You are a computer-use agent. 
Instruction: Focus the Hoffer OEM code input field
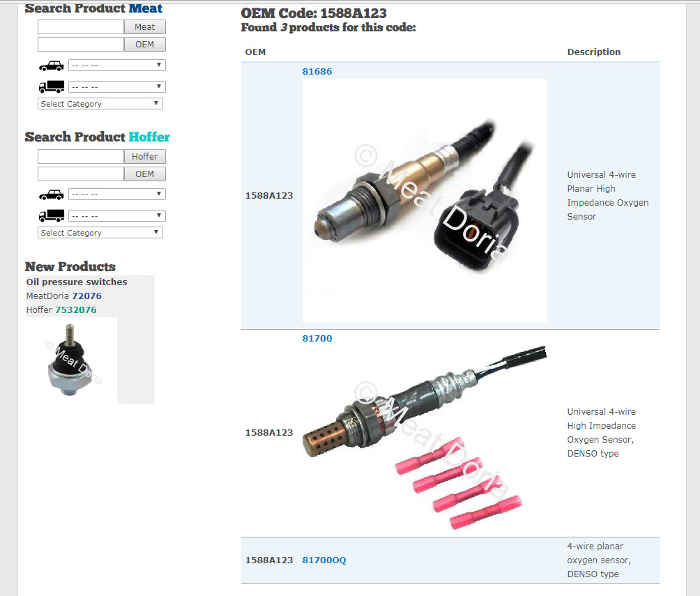coord(81,174)
